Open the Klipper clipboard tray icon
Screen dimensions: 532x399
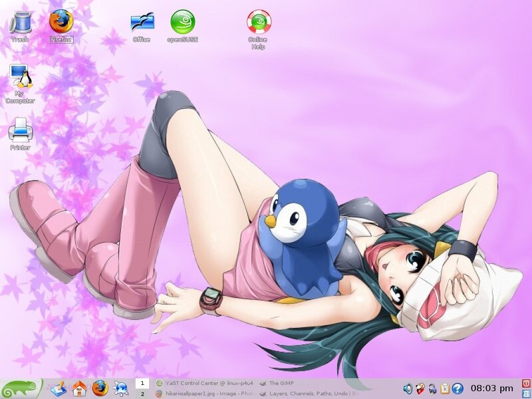[x=445, y=388]
